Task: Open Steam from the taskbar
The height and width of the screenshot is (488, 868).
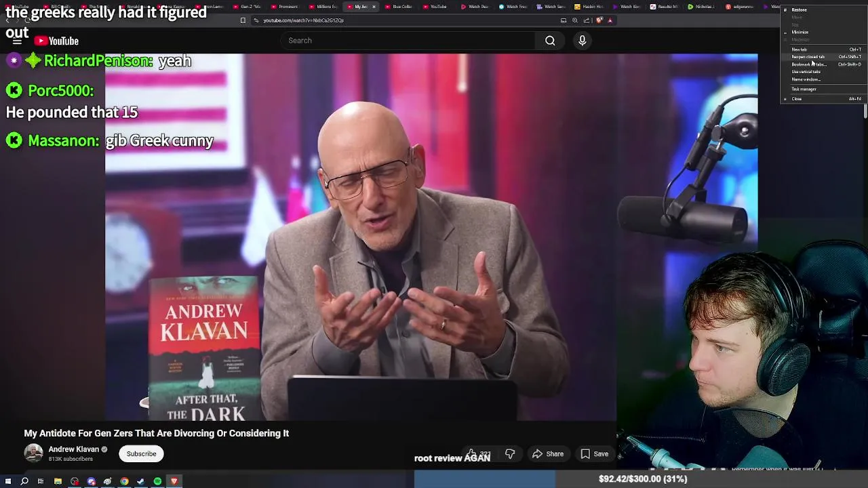Action: pyautogui.click(x=140, y=481)
